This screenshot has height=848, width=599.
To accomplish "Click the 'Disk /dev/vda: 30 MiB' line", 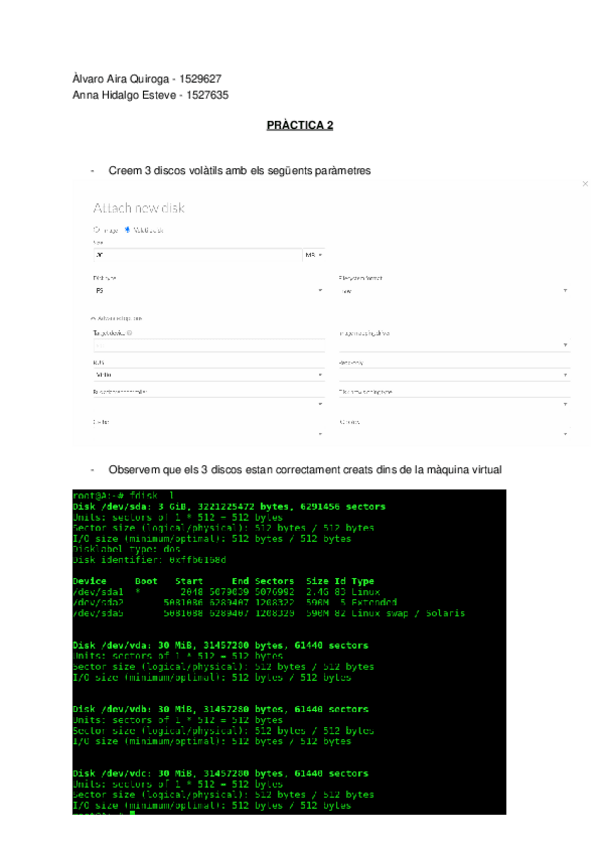I will pyautogui.click(x=221, y=645).
